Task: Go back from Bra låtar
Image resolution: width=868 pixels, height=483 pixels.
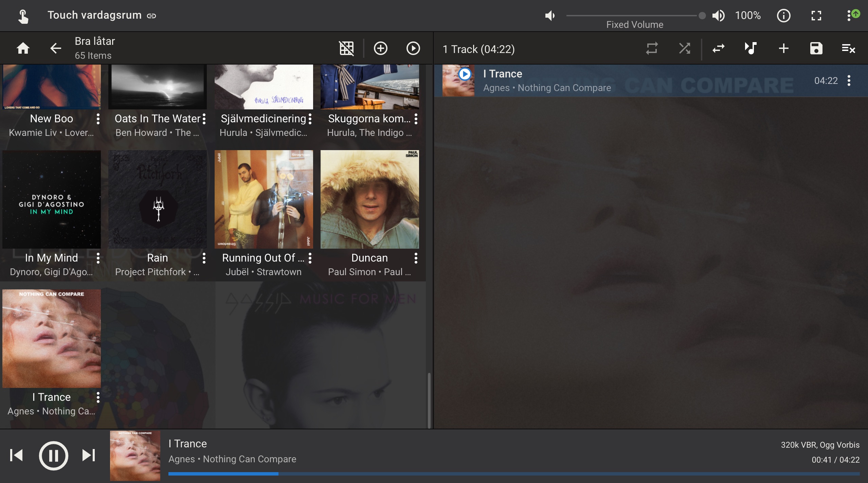Action: tap(56, 48)
